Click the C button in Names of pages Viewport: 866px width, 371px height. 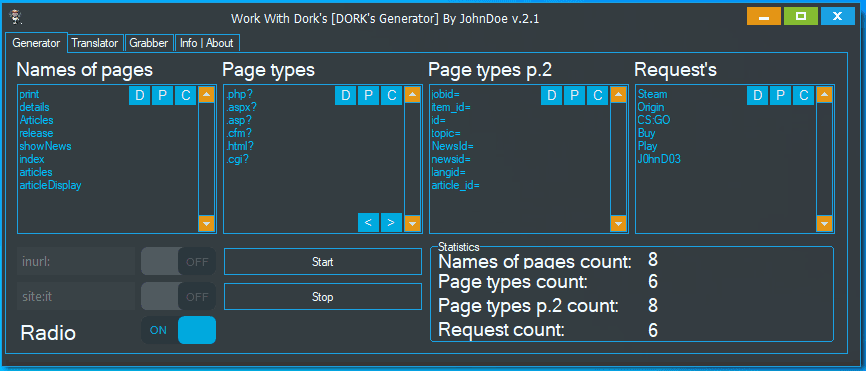click(186, 96)
